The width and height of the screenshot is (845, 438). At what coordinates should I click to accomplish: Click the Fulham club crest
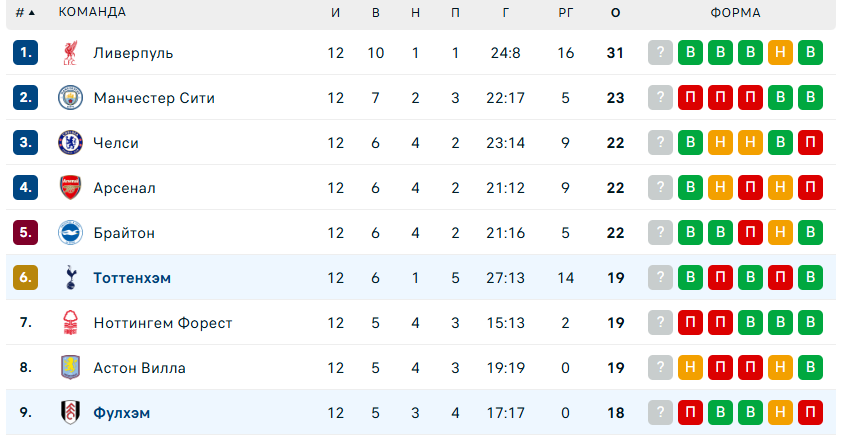pyautogui.click(x=69, y=413)
